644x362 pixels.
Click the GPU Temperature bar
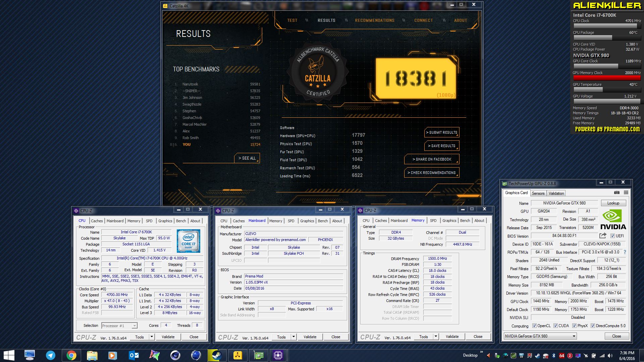click(606, 89)
